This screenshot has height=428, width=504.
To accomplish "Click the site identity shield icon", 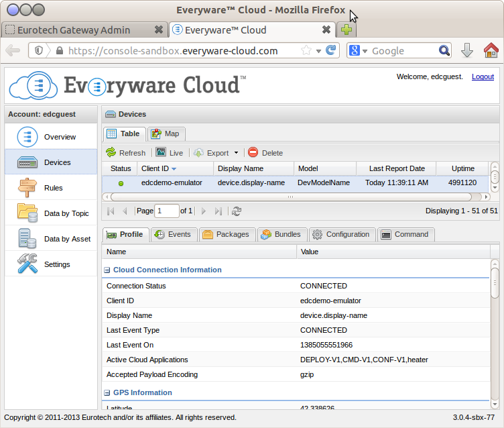I will [39, 50].
